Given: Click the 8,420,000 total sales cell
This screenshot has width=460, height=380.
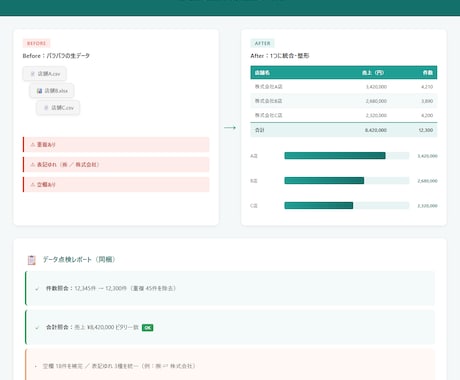Looking at the screenshot, I should 376,130.
